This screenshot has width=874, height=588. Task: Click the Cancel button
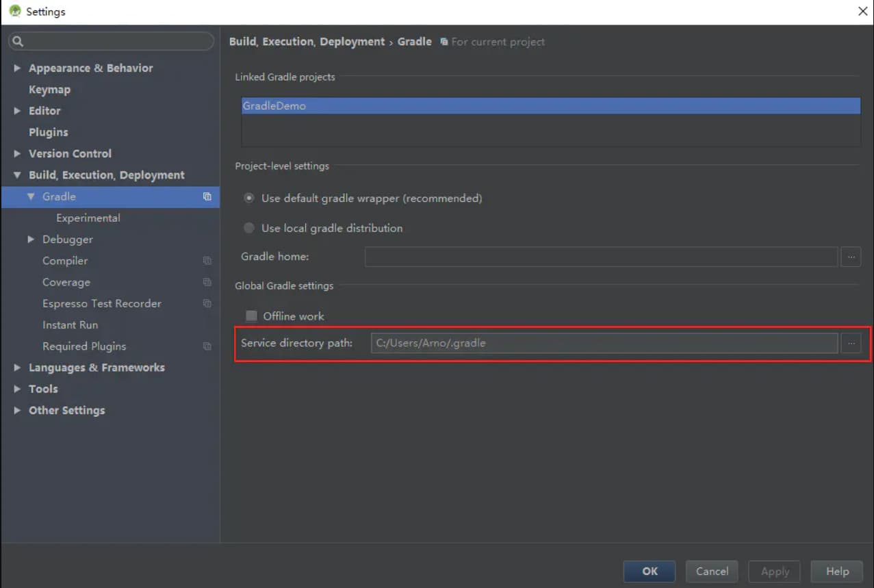[712, 572]
